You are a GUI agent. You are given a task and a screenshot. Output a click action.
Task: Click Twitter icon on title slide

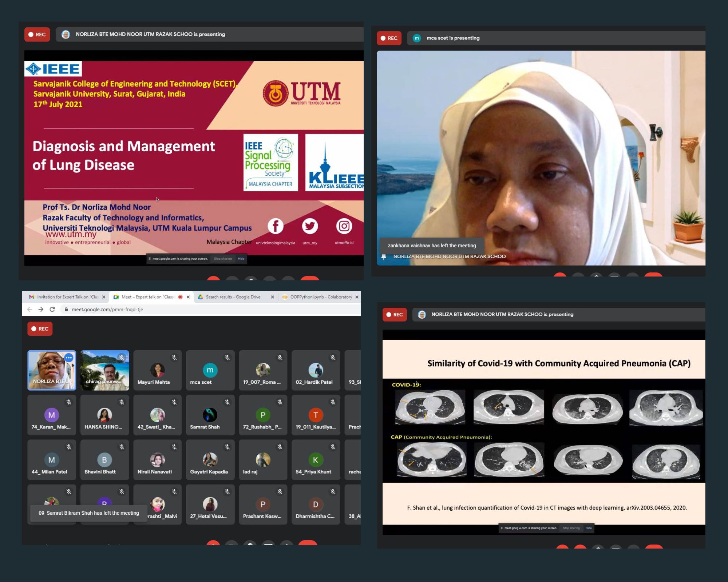click(310, 226)
